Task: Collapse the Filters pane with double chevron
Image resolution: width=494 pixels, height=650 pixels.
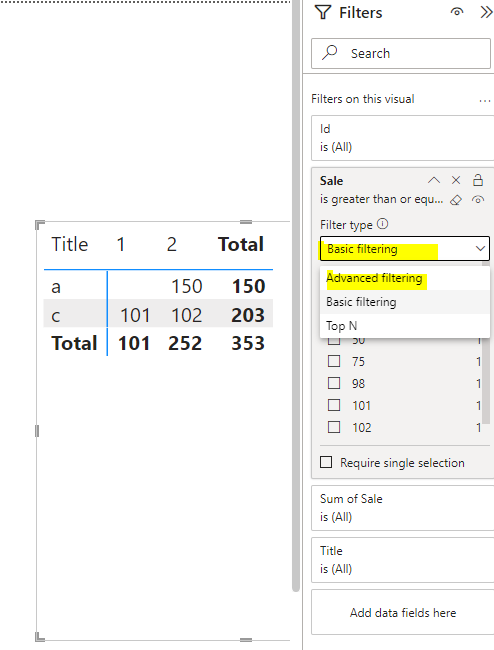Action: (486, 12)
